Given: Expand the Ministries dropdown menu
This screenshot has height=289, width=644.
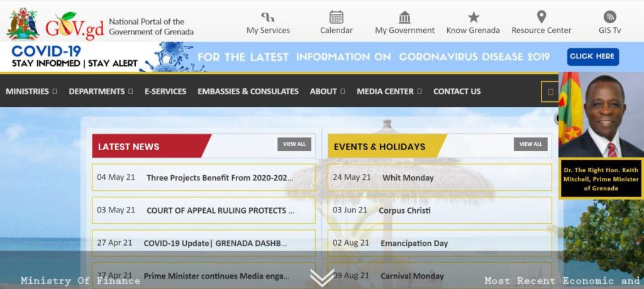Looking at the screenshot, I should coord(31,91).
